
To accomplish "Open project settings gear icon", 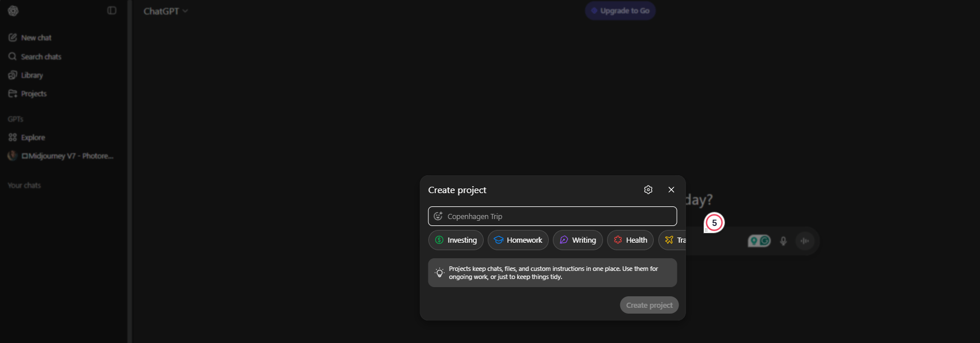I will 648,190.
